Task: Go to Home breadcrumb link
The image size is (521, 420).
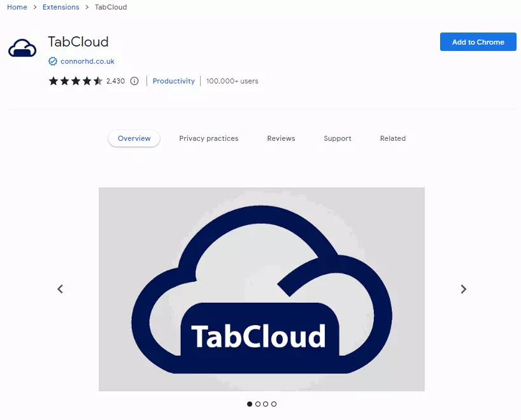Action: (17, 7)
